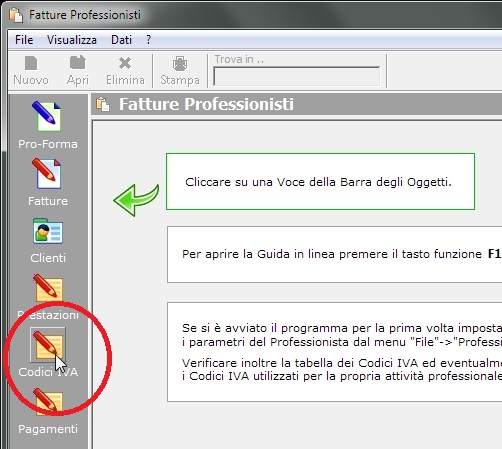Click the Nuovo toolbar icon
The height and width of the screenshot is (449, 502).
tap(31, 63)
